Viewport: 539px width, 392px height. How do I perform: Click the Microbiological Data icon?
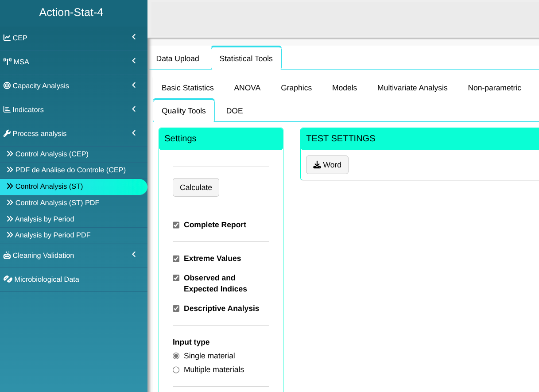(8, 279)
